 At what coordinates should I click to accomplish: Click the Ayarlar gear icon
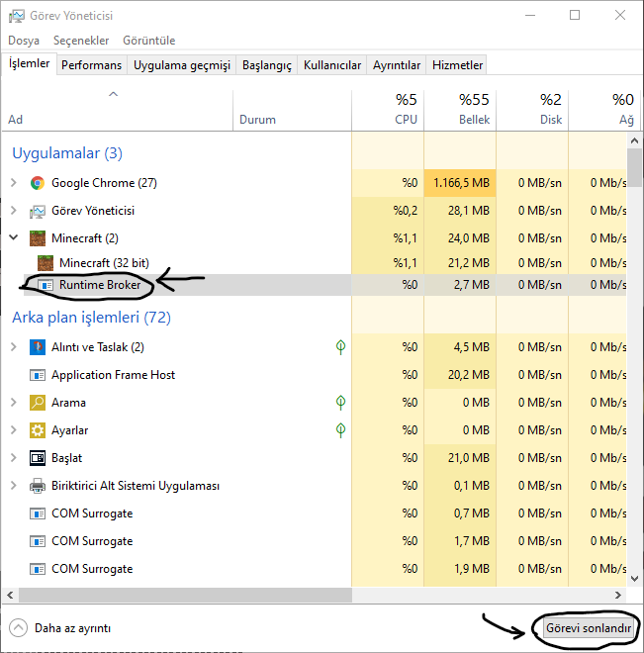click(38, 430)
